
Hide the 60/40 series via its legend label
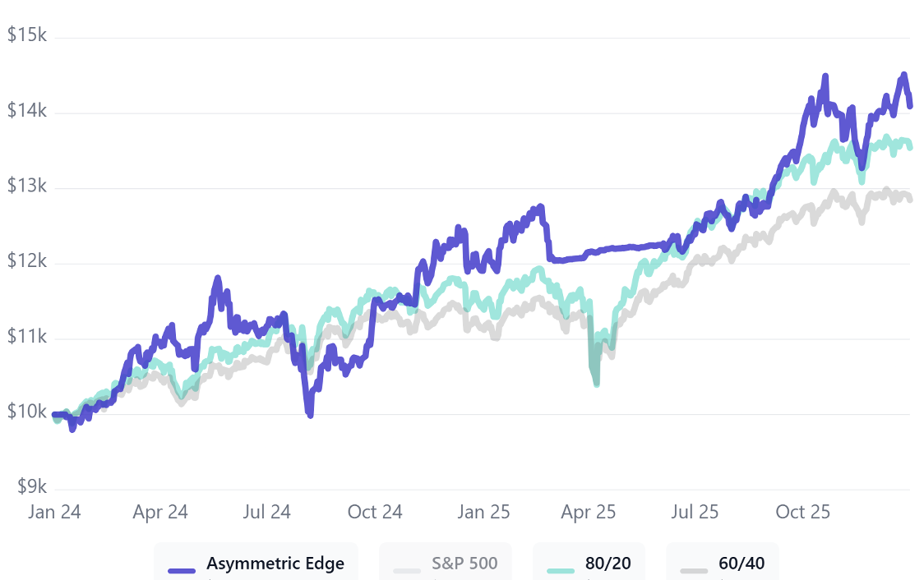click(742, 564)
